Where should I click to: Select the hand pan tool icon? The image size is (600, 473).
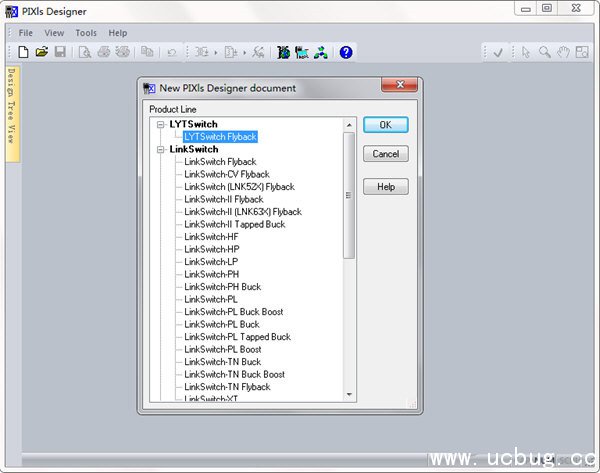tap(563, 52)
